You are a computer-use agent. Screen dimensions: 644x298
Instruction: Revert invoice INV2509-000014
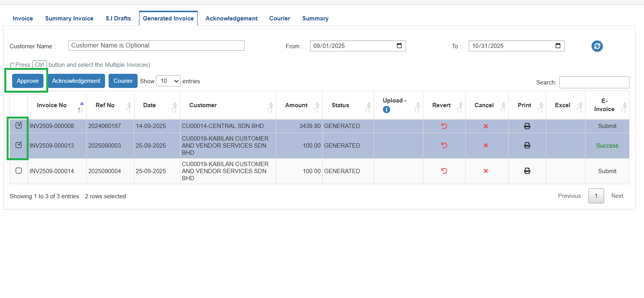(x=444, y=171)
